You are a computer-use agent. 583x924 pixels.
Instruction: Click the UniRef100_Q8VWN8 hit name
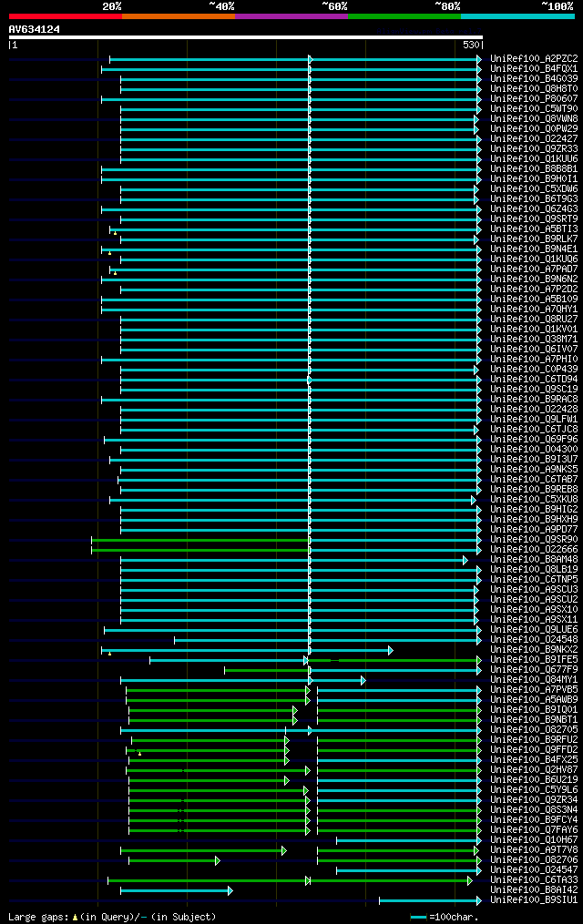tap(534, 119)
